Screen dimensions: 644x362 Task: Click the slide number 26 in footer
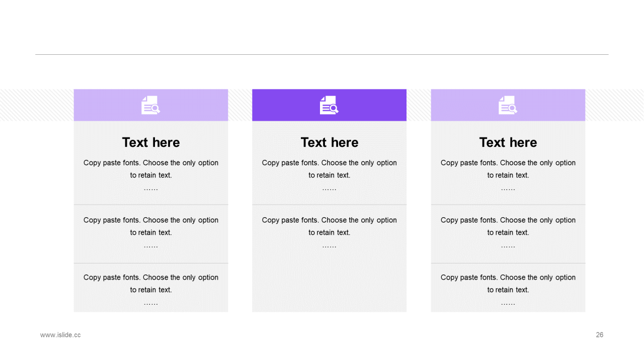[599, 335]
